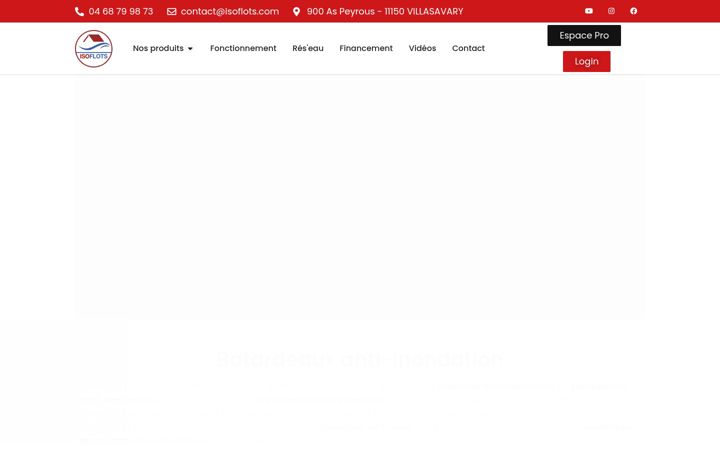Expand the Nos produits dropdown arrow

click(x=190, y=49)
